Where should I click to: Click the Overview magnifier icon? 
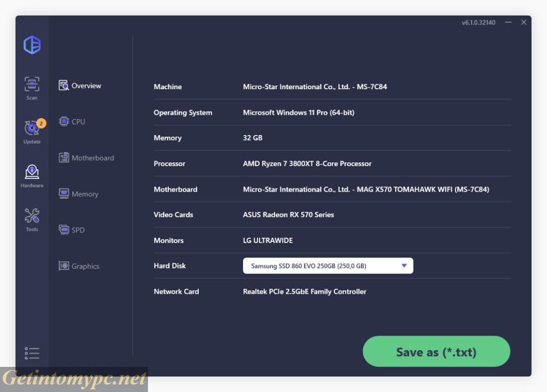(x=64, y=85)
